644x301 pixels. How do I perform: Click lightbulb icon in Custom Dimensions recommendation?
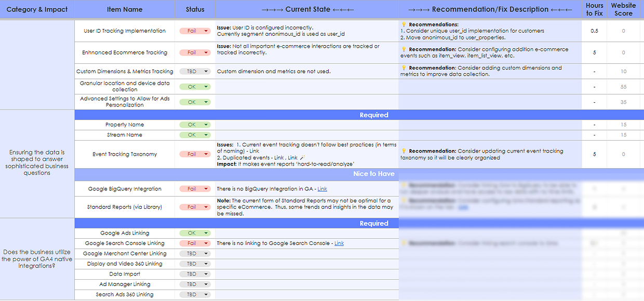404,68
